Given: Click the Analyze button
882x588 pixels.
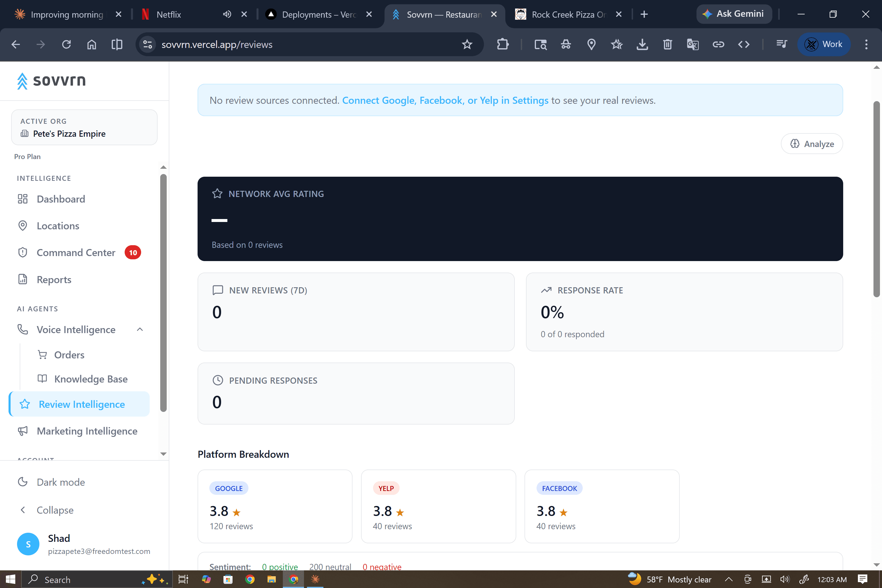Looking at the screenshot, I should coord(811,144).
